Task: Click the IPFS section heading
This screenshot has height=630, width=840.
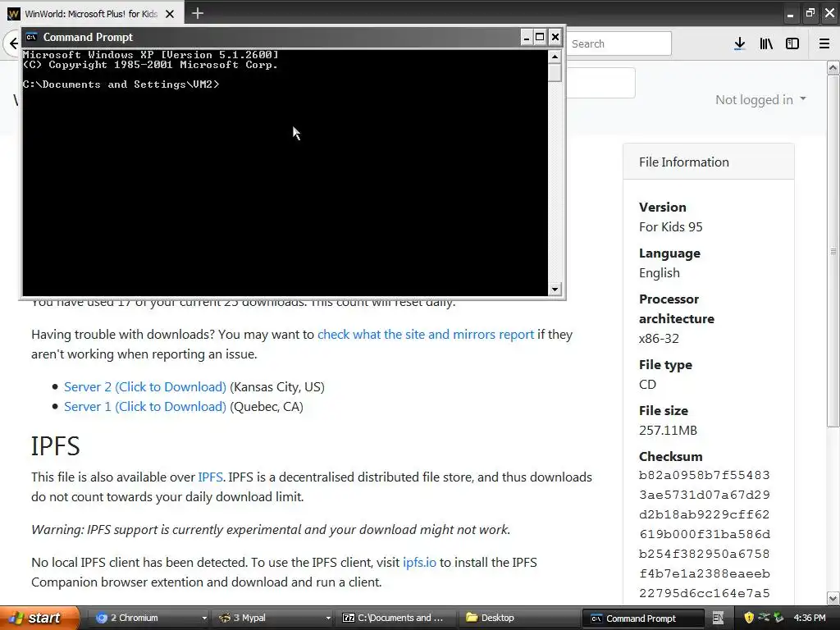Action: [x=56, y=445]
